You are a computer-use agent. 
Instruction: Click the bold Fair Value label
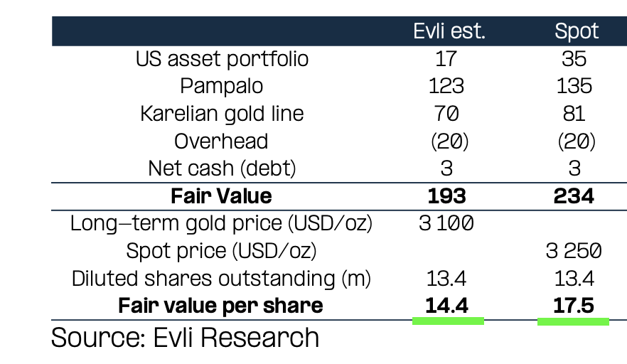pyautogui.click(x=221, y=196)
